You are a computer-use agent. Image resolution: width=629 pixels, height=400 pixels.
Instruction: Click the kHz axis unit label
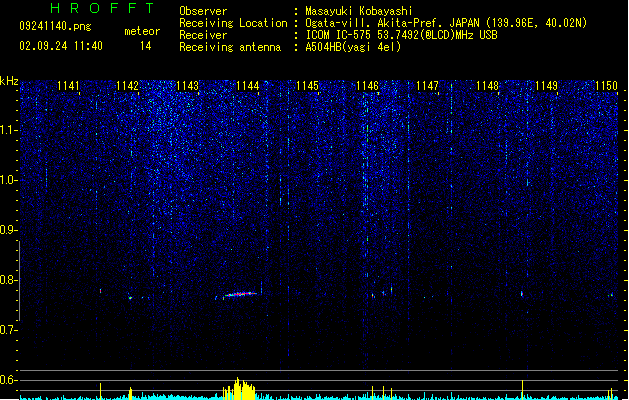click(x=9, y=81)
